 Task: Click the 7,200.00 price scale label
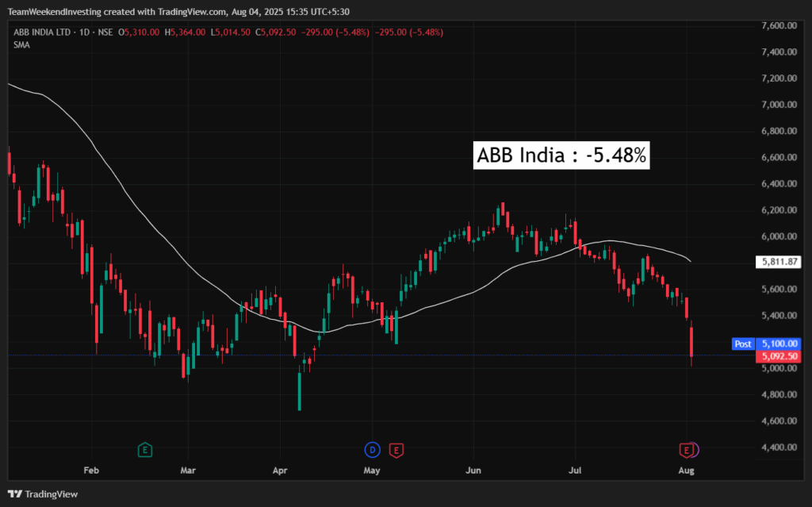click(x=779, y=79)
